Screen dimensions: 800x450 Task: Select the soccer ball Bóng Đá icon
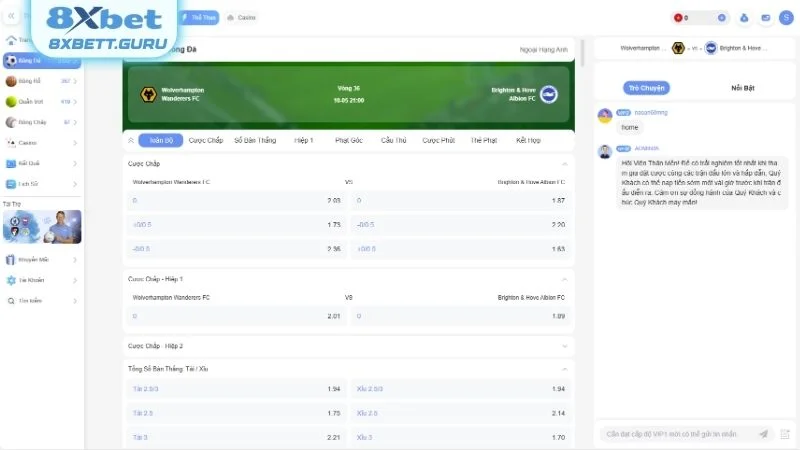(11, 61)
